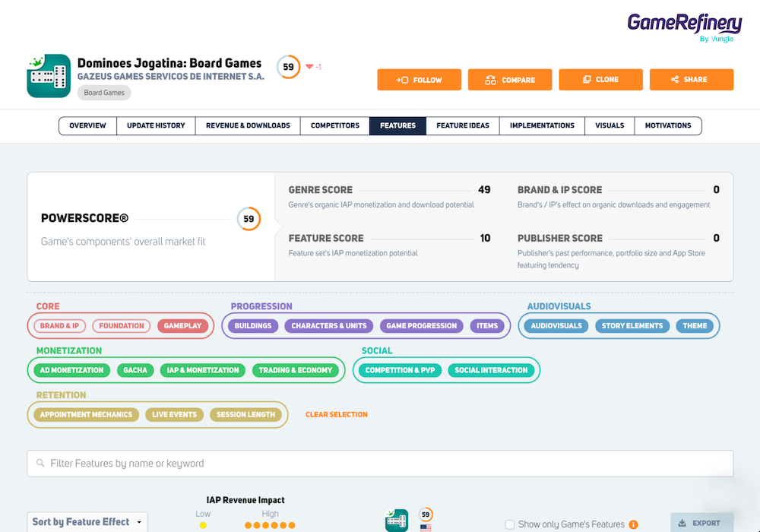This screenshot has width=760, height=532.
Task: Click the Brand & IP Score heading
Action: (560, 190)
